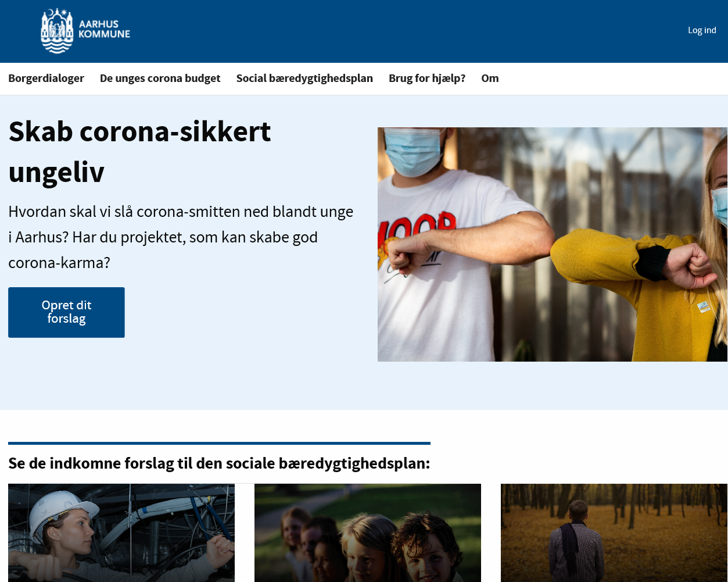Click the corona-smitten intro paragraph
This screenshot has height=582, width=728.
[x=181, y=237]
